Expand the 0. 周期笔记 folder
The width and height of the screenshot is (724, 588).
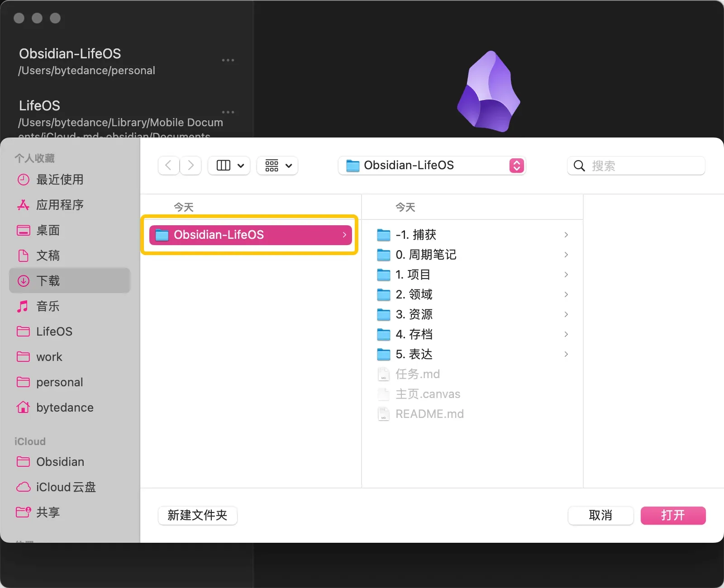pos(566,255)
